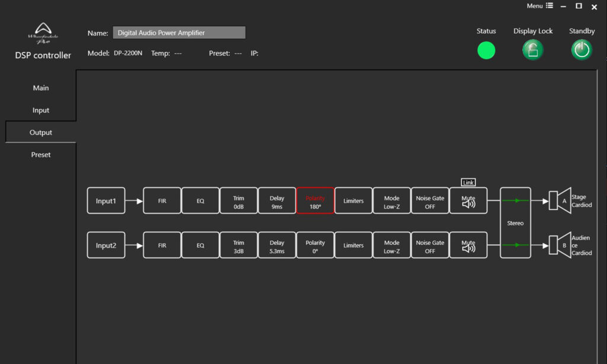Toggle the Display Lock padlock icon
The image size is (607, 364).
click(532, 50)
